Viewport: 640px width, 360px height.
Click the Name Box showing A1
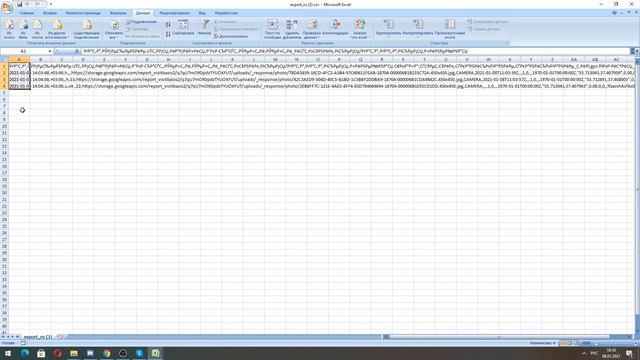[x=24, y=51]
